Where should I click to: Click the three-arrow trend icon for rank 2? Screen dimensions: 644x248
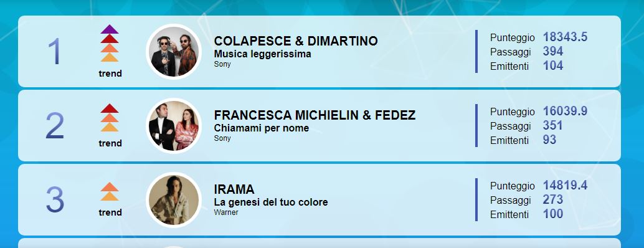pyautogui.click(x=110, y=118)
